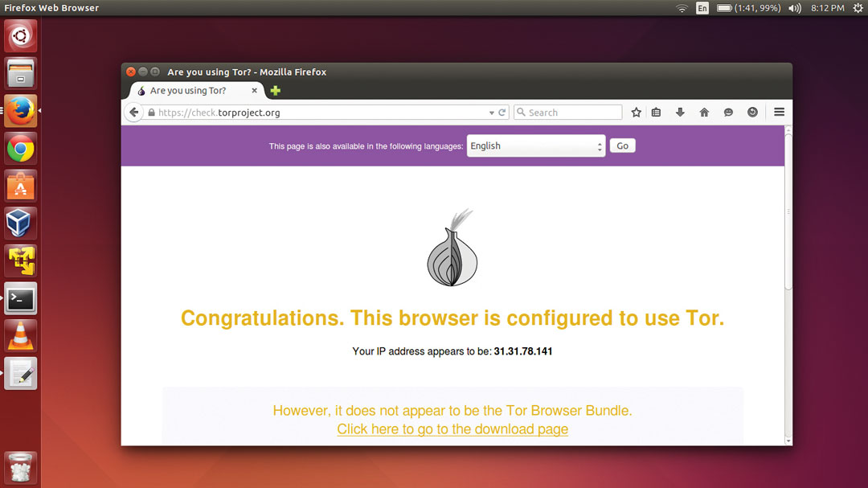
Task: Open the Trash in the launcher
Action: 20,468
